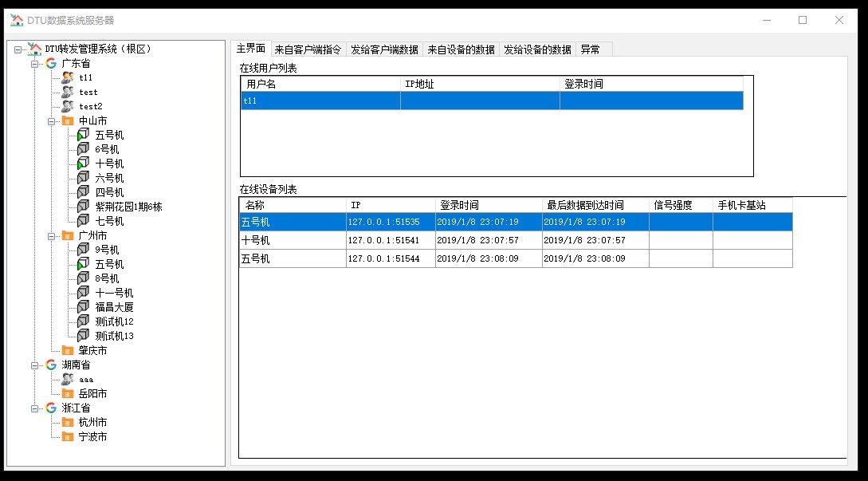This screenshot has width=868, height=481.
Task: Click the 手机卡基站 column header
Action: [x=752, y=205]
